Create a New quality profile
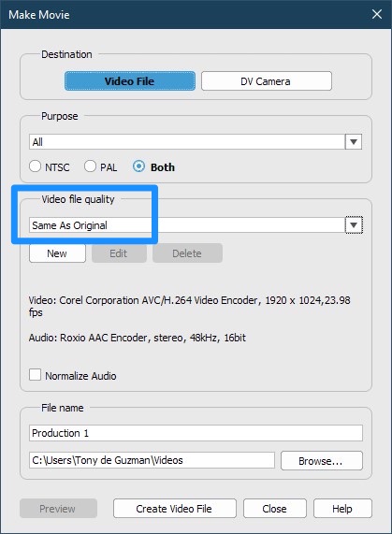This screenshot has width=392, height=534. tap(57, 253)
